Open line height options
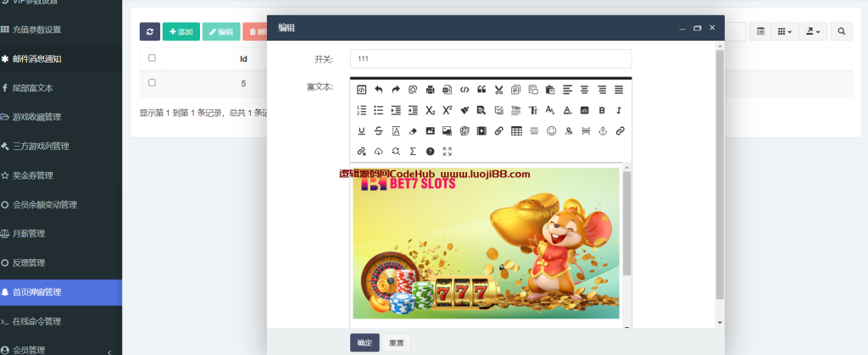The height and width of the screenshot is (355, 868). pos(396,131)
